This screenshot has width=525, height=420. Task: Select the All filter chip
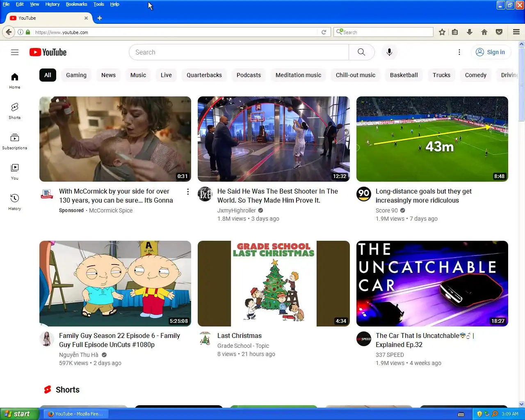(x=48, y=75)
